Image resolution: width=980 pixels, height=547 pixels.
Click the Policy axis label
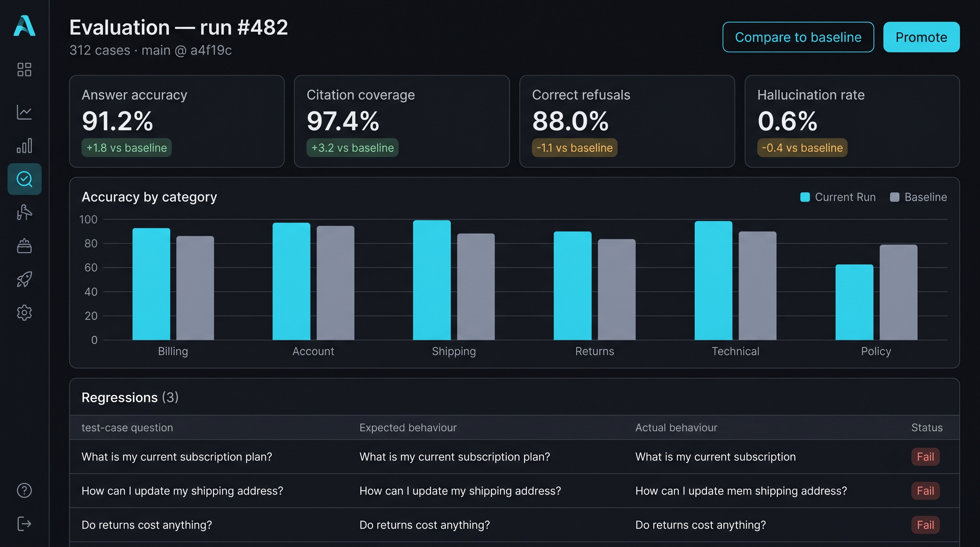tap(876, 351)
